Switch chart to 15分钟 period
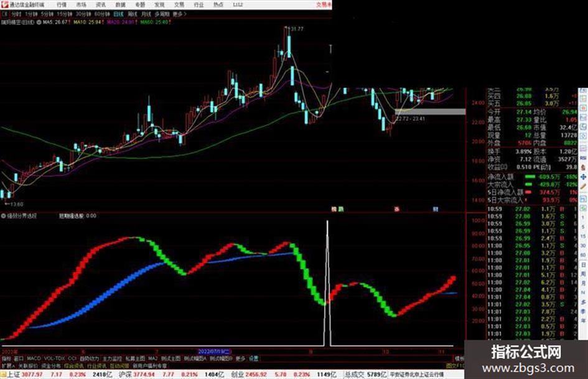Viewport: 588px width, 379px height. click(65, 14)
